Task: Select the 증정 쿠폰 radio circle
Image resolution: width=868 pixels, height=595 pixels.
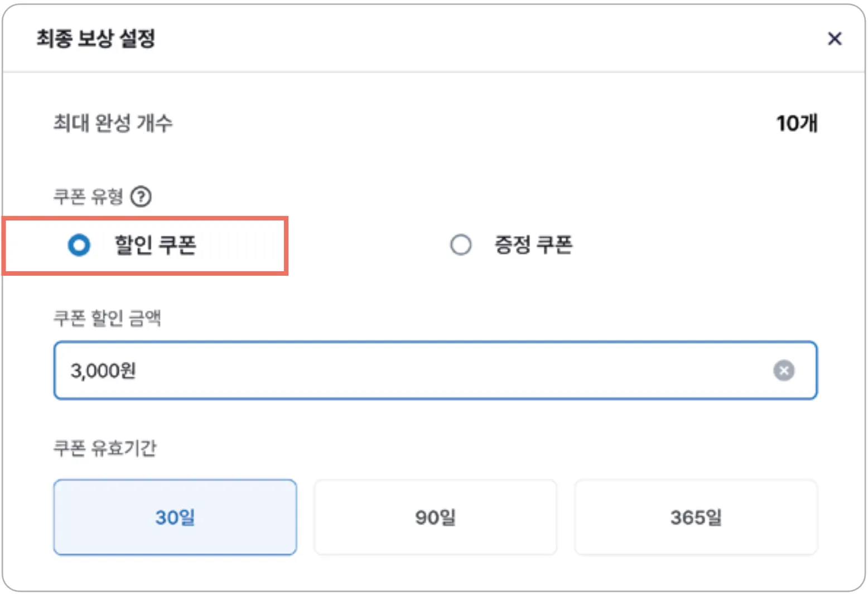Action: point(461,245)
